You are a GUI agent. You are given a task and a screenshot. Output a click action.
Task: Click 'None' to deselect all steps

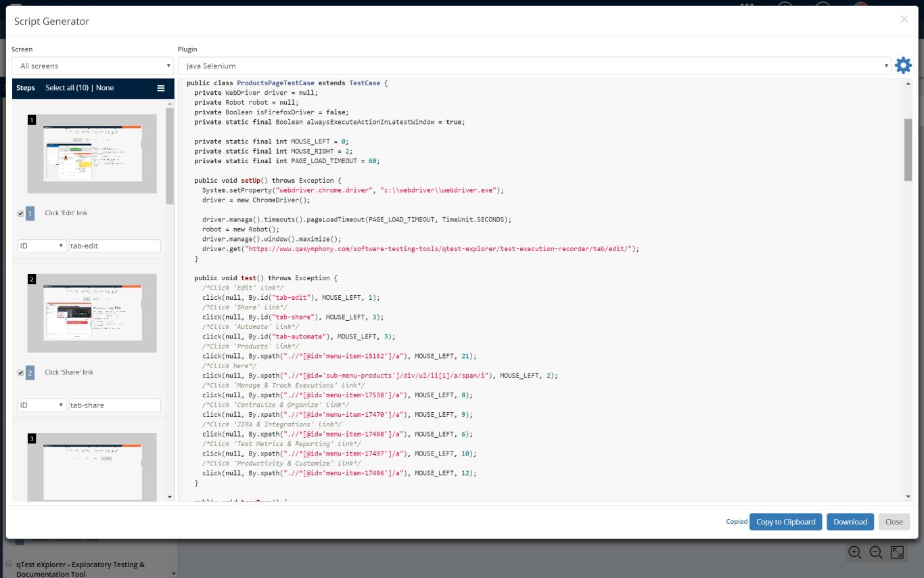click(x=105, y=88)
